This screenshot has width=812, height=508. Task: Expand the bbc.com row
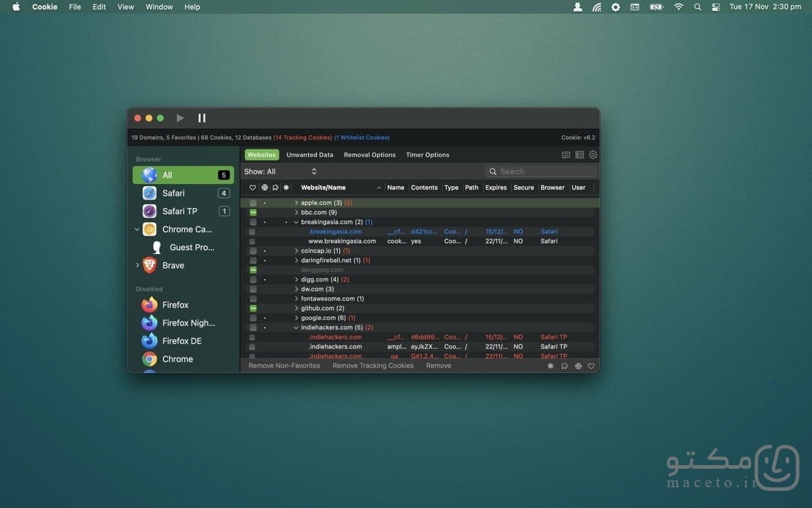click(x=296, y=213)
